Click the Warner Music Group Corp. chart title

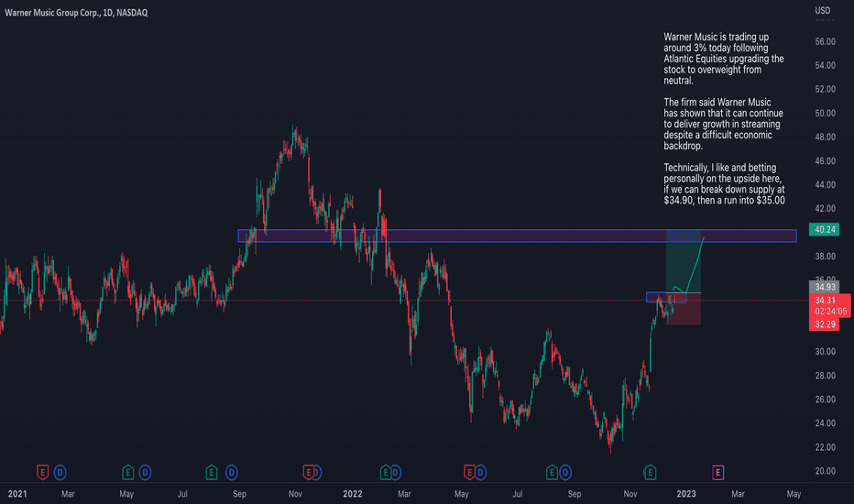click(76, 13)
